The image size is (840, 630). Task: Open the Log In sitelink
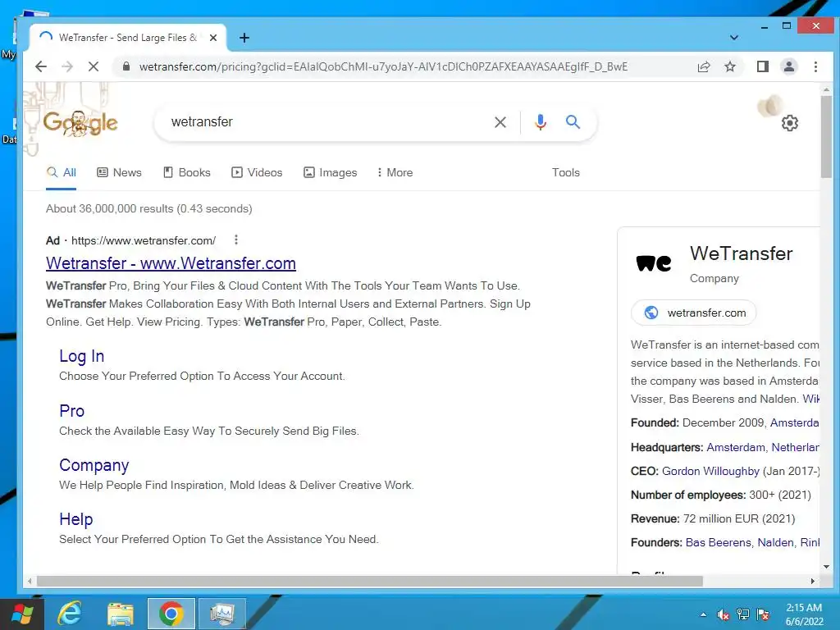pyautogui.click(x=81, y=356)
